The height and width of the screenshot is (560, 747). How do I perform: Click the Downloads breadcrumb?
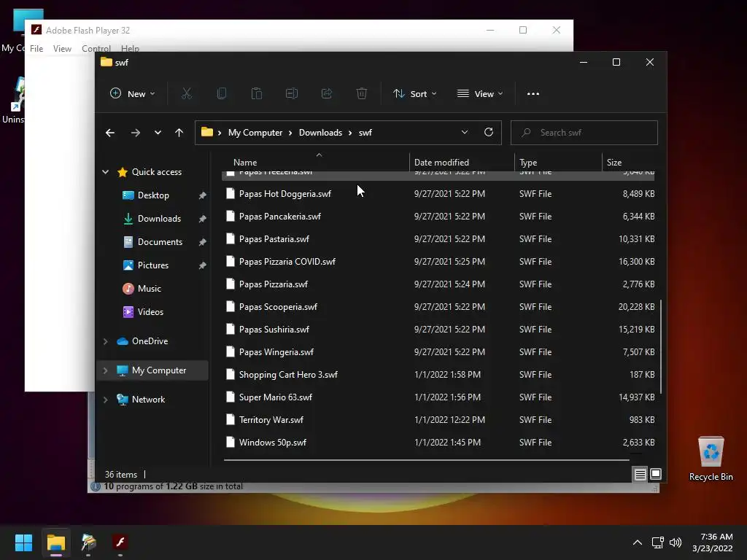pos(320,133)
